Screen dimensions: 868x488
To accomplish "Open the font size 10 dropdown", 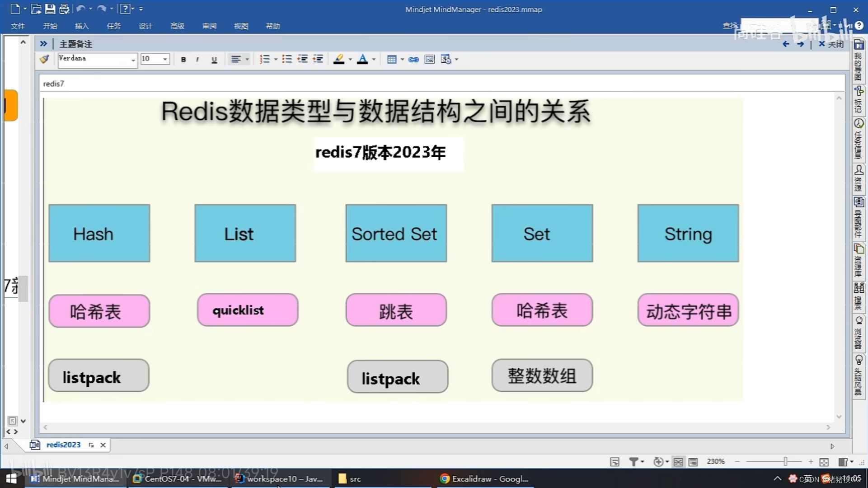I will [x=165, y=59].
